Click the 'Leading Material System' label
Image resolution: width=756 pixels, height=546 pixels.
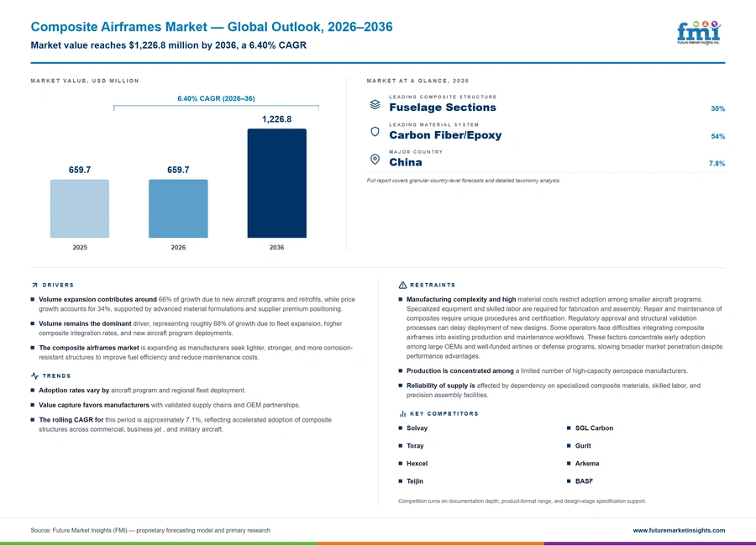pos(434,124)
